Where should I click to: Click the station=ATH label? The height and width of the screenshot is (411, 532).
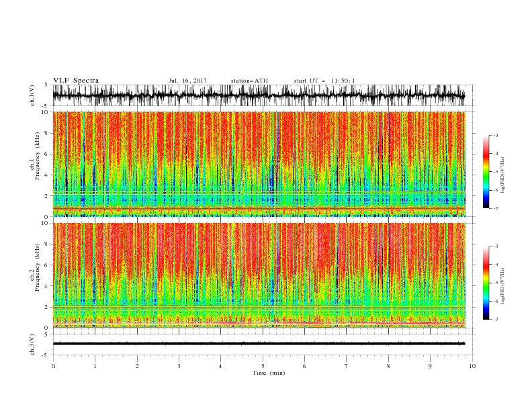coord(249,81)
